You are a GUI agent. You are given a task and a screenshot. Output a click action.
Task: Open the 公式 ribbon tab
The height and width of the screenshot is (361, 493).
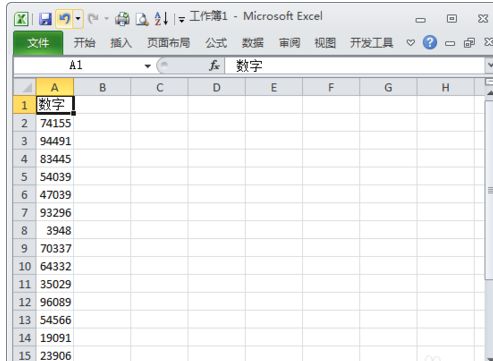click(216, 43)
